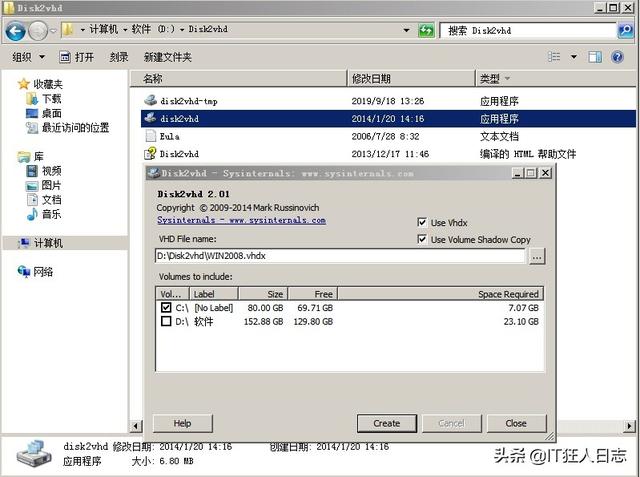Click the search magnifier icon

(626, 31)
